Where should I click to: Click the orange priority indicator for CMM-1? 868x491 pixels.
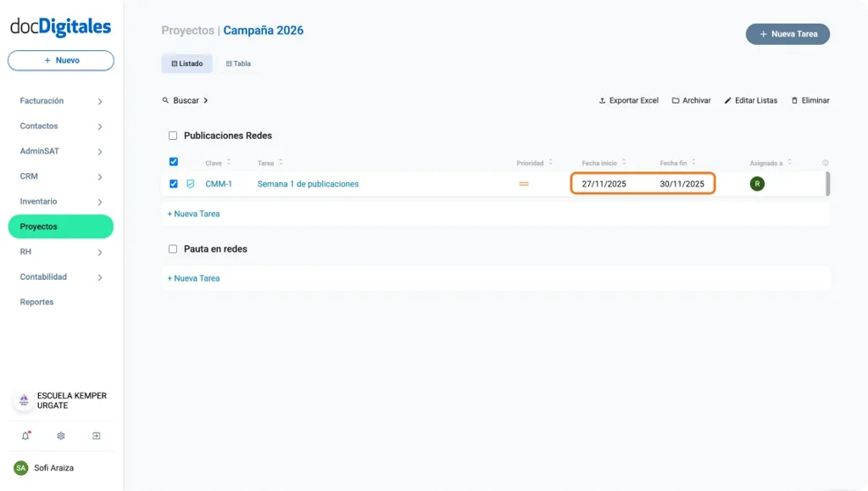tap(526, 183)
